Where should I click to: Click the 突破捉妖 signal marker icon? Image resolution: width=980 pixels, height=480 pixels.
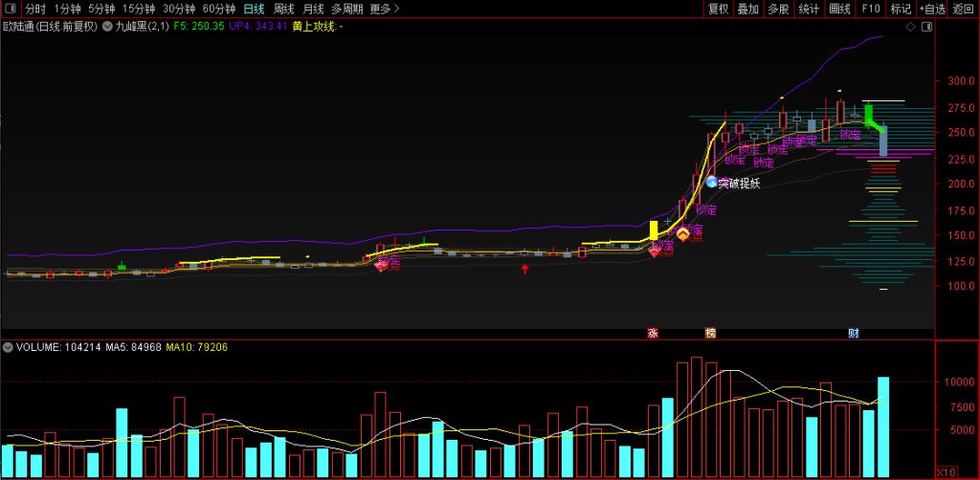tap(711, 182)
